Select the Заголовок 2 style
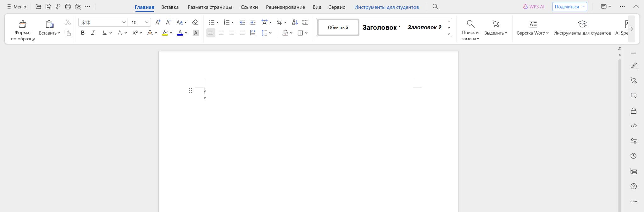The height and width of the screenshot is (212, 644). point(424,27)
